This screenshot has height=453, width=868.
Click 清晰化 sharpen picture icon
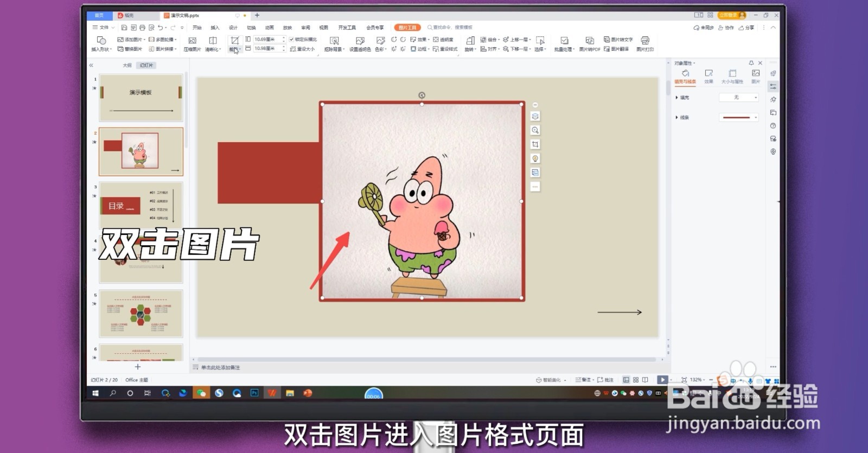[x=213, y=41]
